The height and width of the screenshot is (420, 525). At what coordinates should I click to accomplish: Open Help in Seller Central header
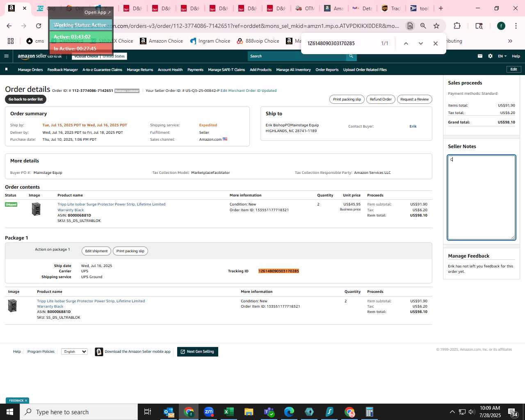pos(516,56)
